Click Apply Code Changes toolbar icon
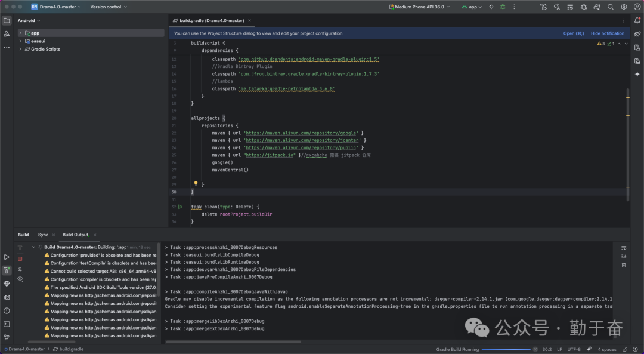 (x=570, y=7)
